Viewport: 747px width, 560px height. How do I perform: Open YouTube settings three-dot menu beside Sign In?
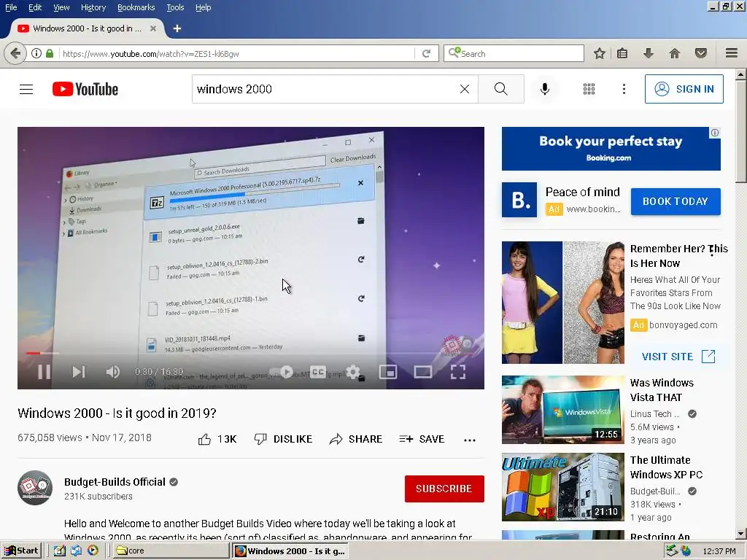tap(624, 89)
